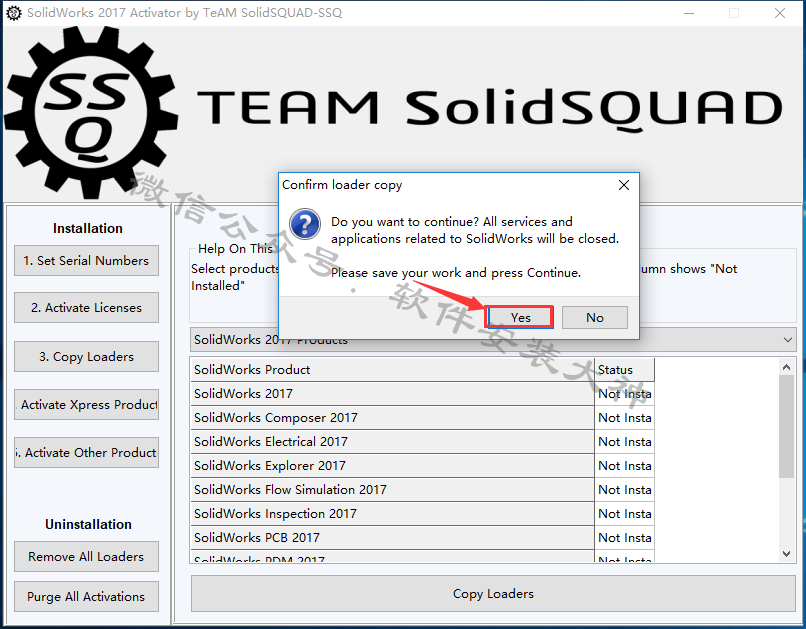Click the product list scroll up arrow
The width and height of the screenshot is (806, 629).
tap(786, 367)
